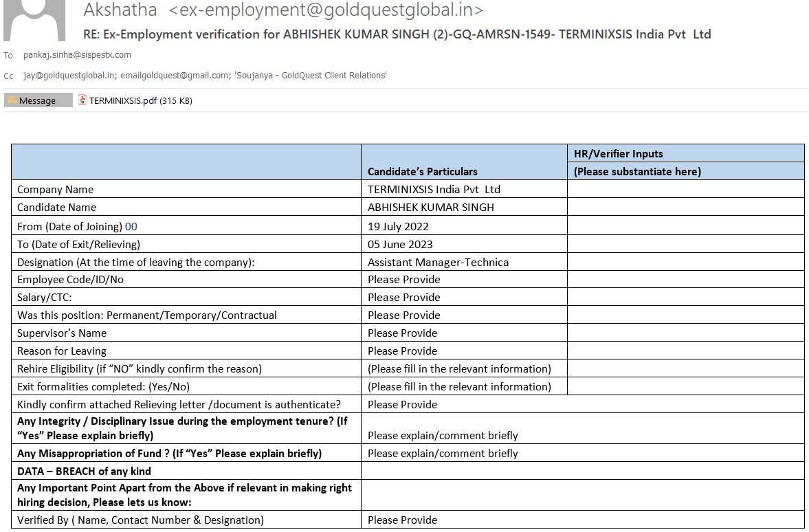
Task: Click the Company Name label cell
Action: [186, 189]
